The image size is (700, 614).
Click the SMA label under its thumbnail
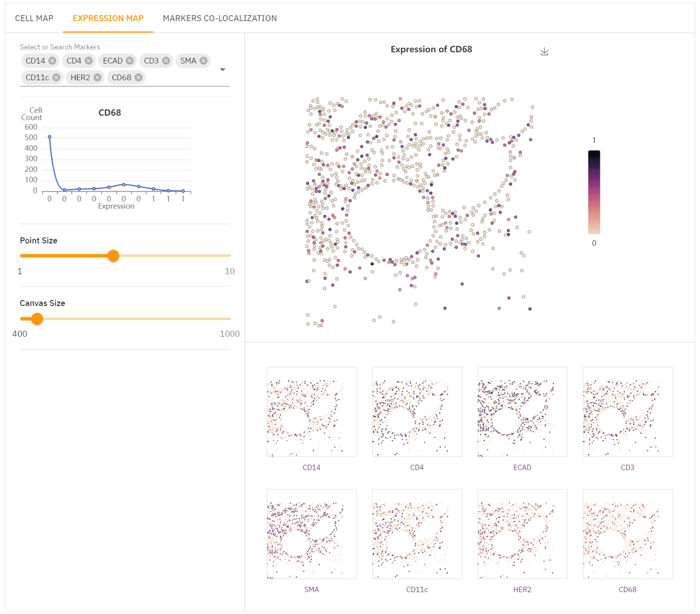point(312,590)
